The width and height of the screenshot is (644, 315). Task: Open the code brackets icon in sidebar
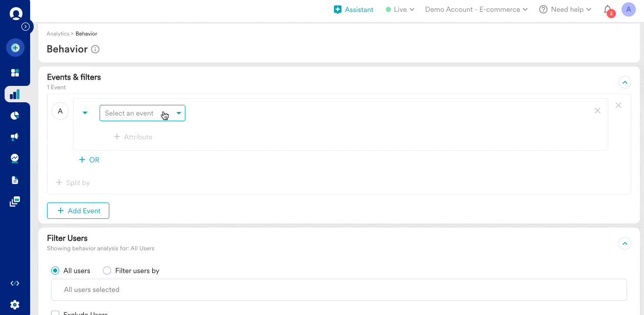(15, 283)
